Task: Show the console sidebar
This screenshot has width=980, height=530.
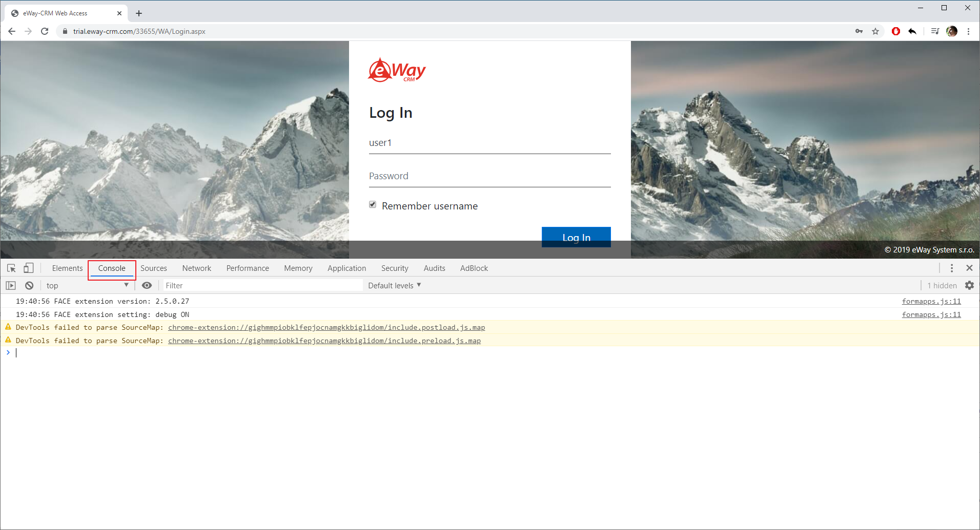Action: point(11,285)
